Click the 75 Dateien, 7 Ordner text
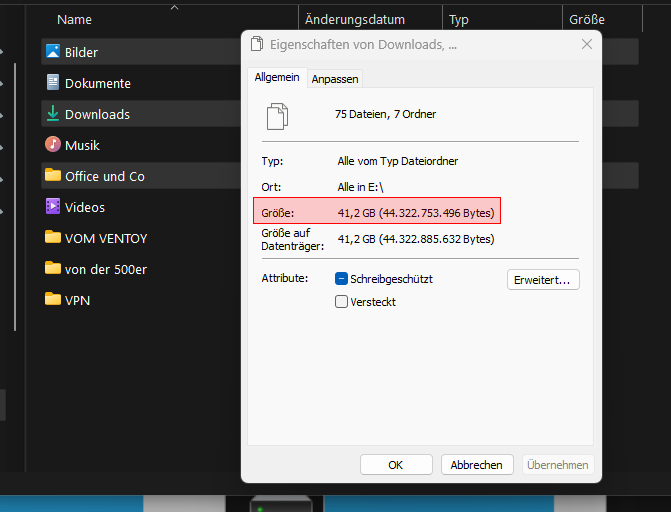Screen dimensions: 671x512 [385, 114]
